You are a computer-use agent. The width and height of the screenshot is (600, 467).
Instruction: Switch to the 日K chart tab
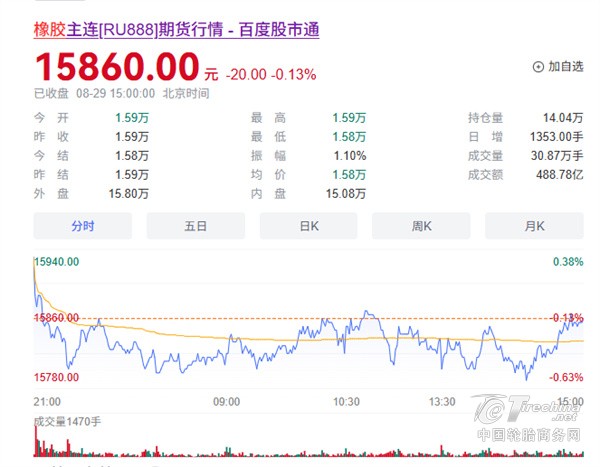[309, 226]
